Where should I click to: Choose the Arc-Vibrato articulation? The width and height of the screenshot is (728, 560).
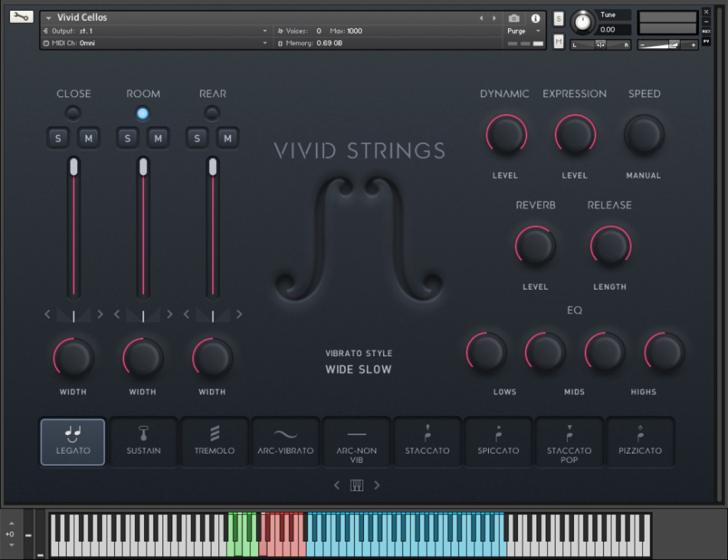pos(286,441)
